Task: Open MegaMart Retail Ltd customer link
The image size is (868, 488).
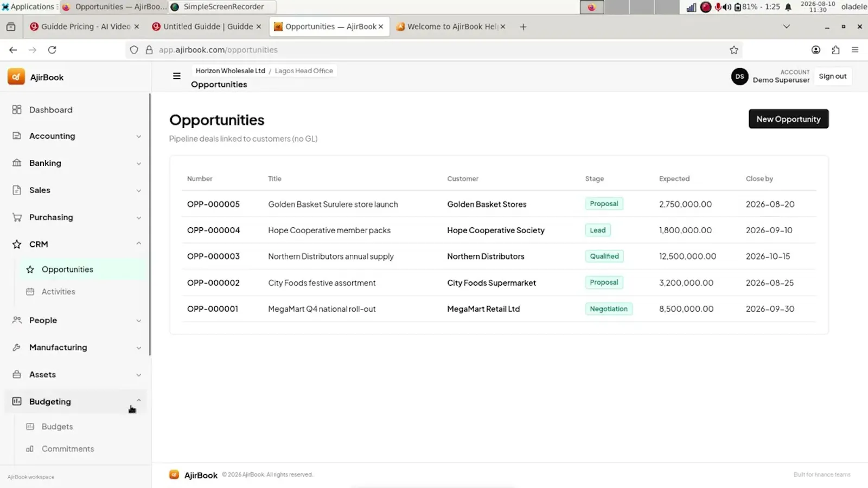Action: pos(483,309)
